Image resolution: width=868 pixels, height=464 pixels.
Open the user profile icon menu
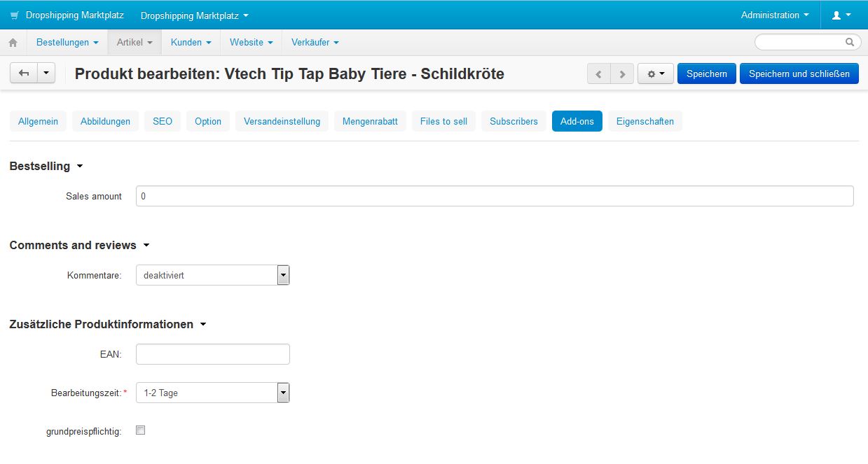tap(841, 15)
